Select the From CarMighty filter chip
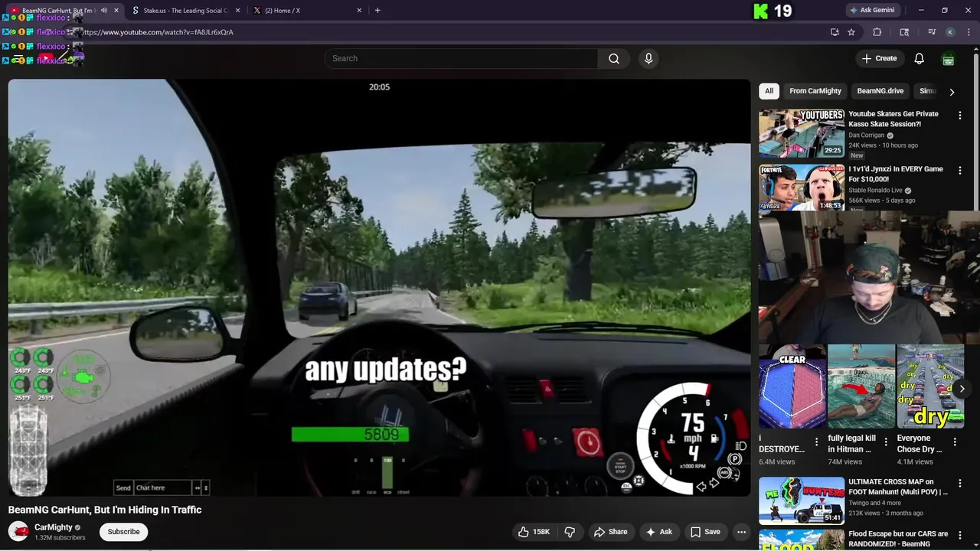 815,91
